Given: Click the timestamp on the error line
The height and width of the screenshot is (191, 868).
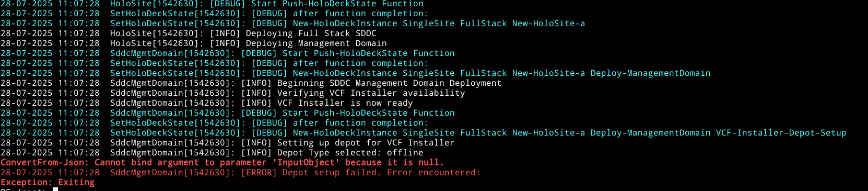Looking at the screenshot, I should coord(50,173).
